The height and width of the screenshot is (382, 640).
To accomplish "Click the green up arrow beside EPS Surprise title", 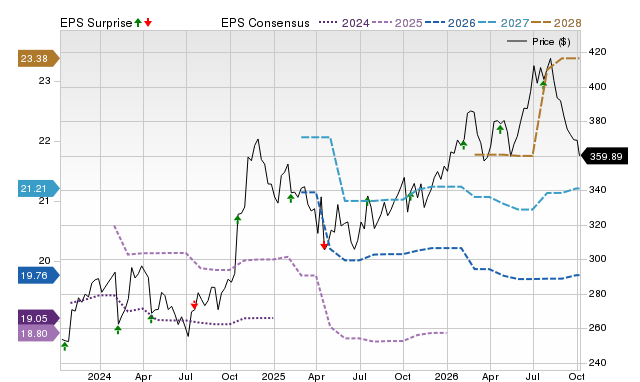I will pos(138,23).
